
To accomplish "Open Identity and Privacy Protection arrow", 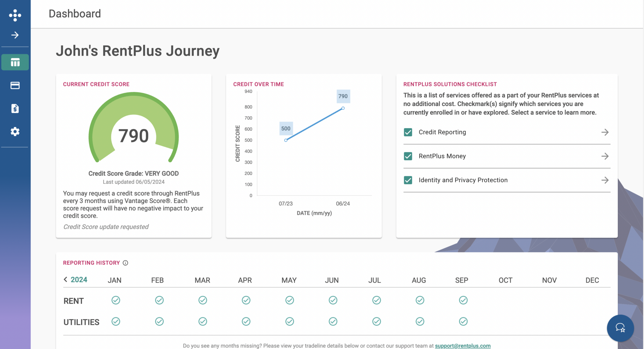I will 605,180.
